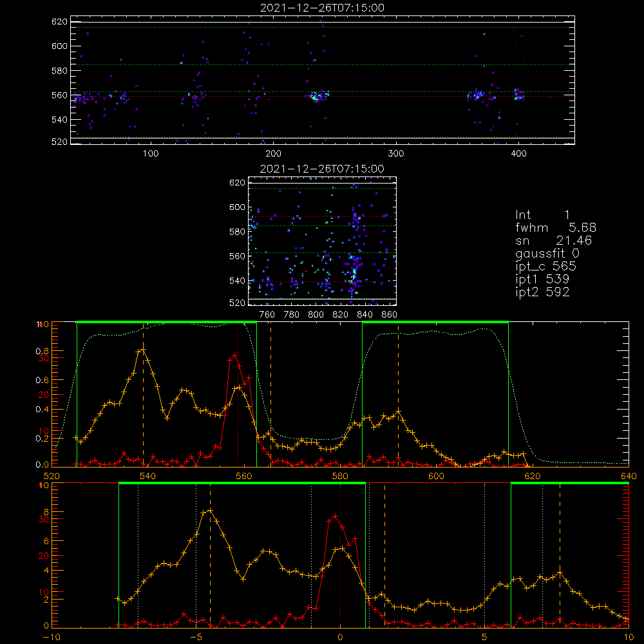Click y-axis label 6 on bottom plot

point(46,542)
